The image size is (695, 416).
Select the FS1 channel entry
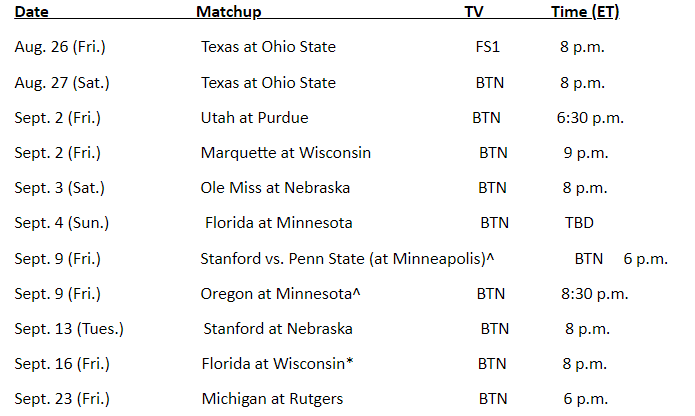pos(488,47)
